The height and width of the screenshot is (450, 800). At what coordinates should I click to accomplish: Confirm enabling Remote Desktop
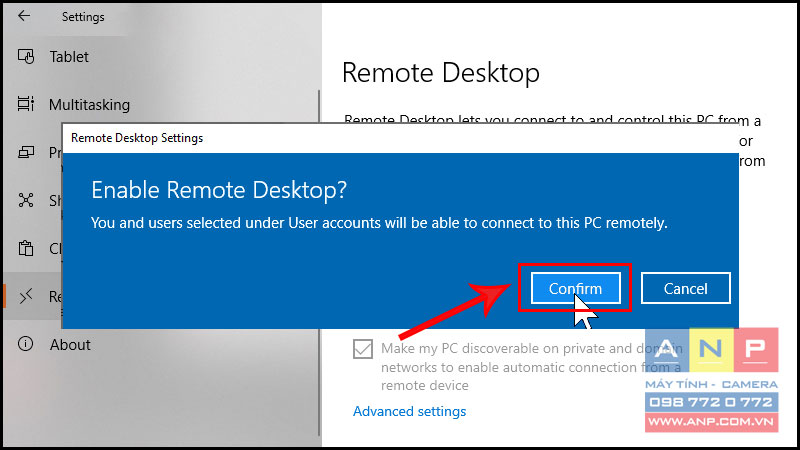coord(576,288)
